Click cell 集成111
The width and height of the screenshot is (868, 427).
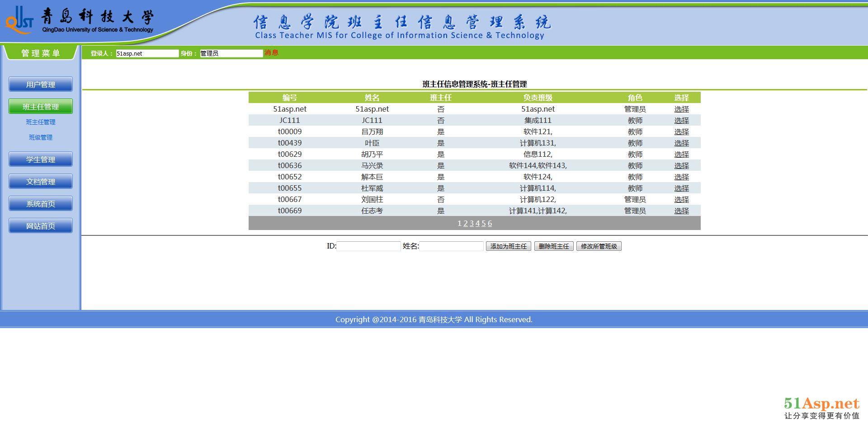[x=538, y=121]
